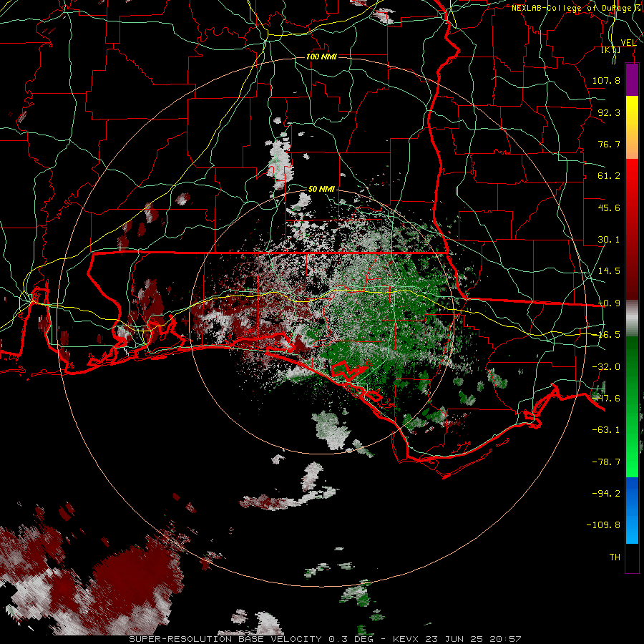
Task: Click the 14.5 velocity scale value
Action: click(x=609, y=271)
